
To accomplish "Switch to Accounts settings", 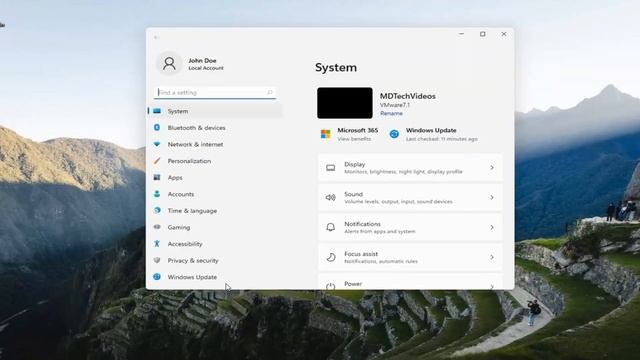I will point(215,194).
